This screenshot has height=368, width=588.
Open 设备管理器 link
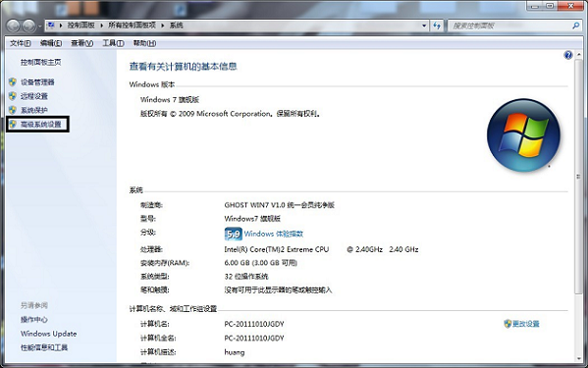point(37,82)
